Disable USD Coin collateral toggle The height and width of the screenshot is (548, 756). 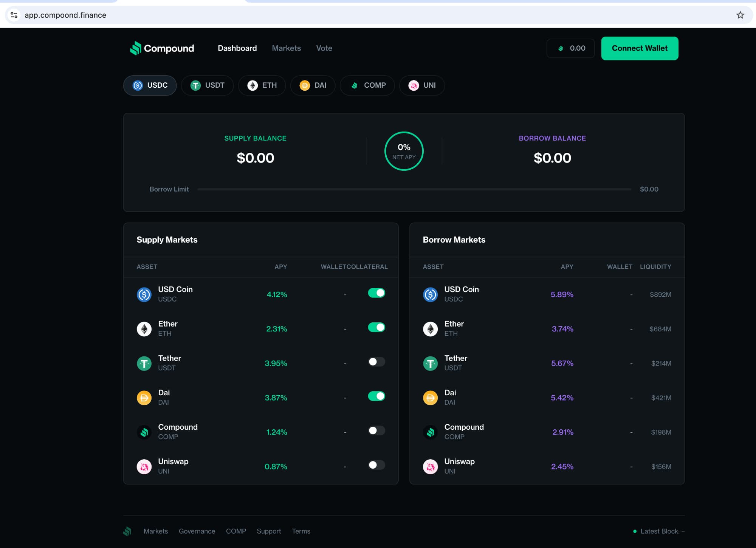376,293
